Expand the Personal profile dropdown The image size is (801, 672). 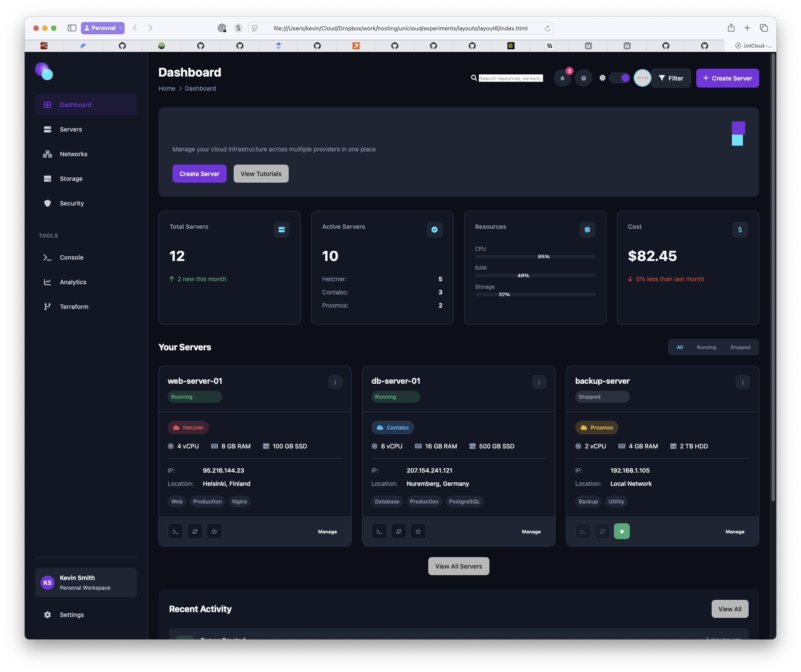[103, 28]
